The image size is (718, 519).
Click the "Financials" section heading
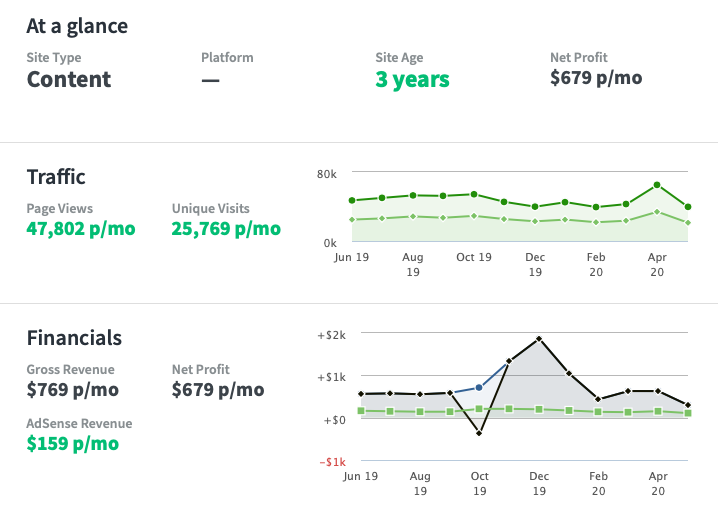click(74, 338)
